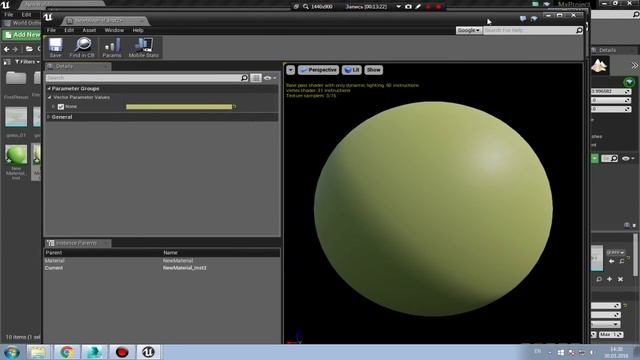Viewport: 640px width, 360px height.
Task: Open the Unreal Engine taskbar icon
Action: [x=148, y=352]
